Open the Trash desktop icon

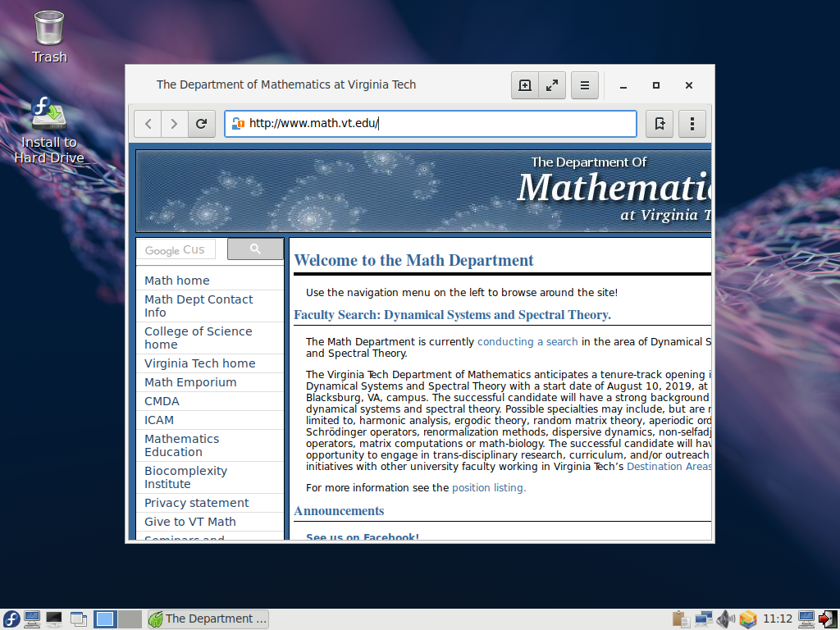pos(49,36)
